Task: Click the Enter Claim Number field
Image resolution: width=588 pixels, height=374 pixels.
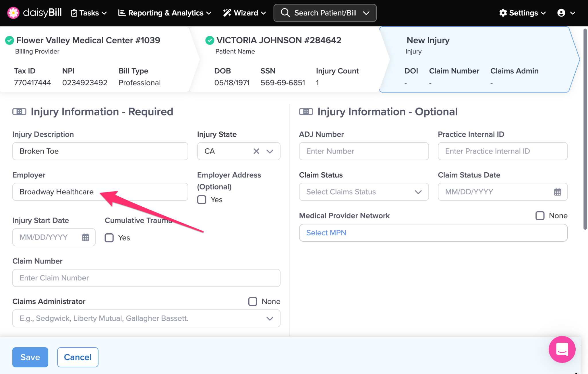Action: (x=146, y=278)
